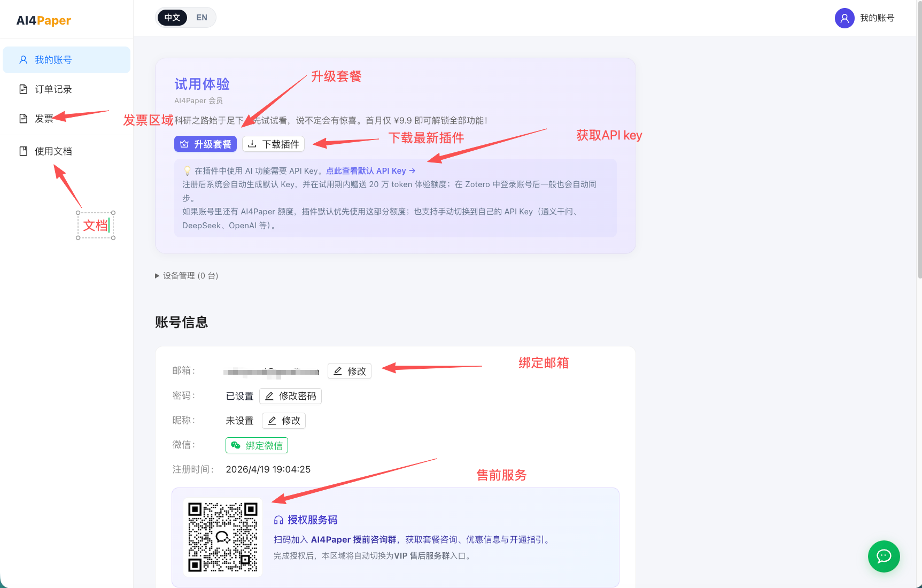Open the green chat support bubble
Image resolution: width=922 pixels, height=588 pixels.
[884, 556]
